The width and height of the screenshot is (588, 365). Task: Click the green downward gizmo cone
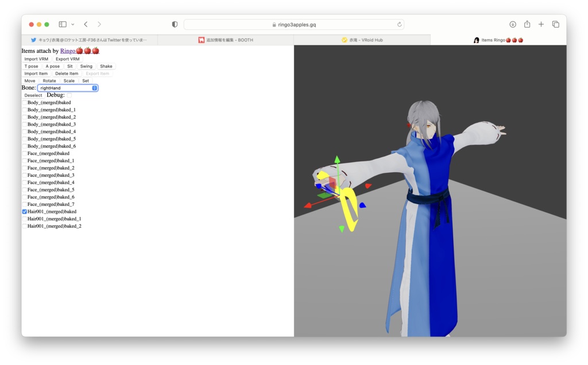pos(342,228)
